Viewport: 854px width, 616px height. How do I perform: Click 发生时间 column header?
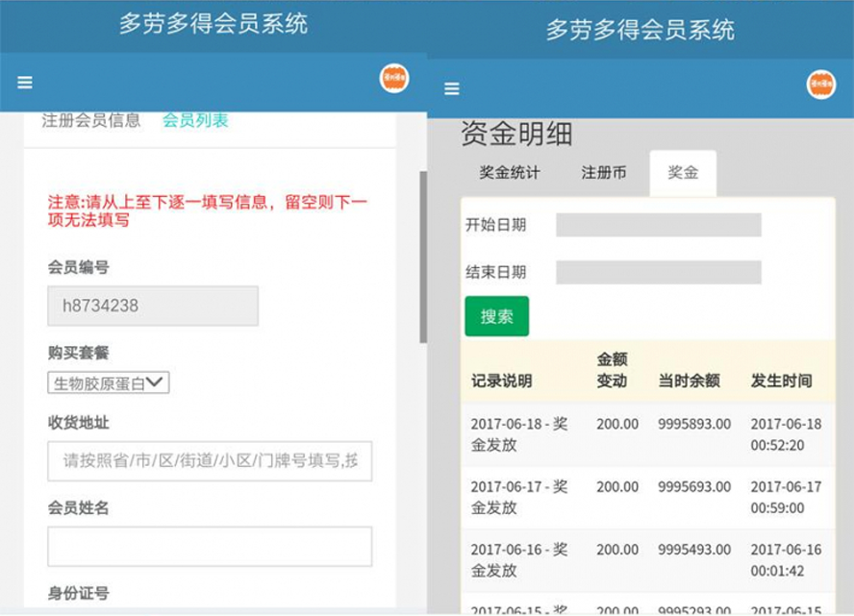782,381
